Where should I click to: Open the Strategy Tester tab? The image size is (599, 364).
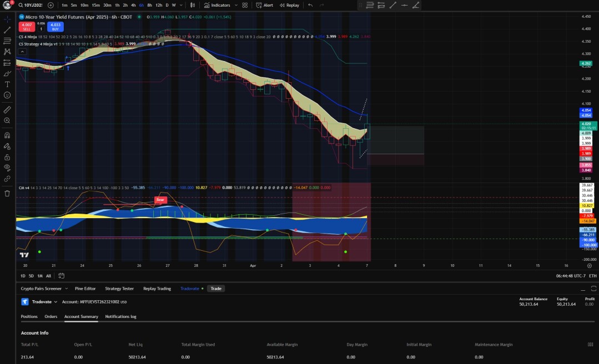pyautogui.click(x=119, y=289)
